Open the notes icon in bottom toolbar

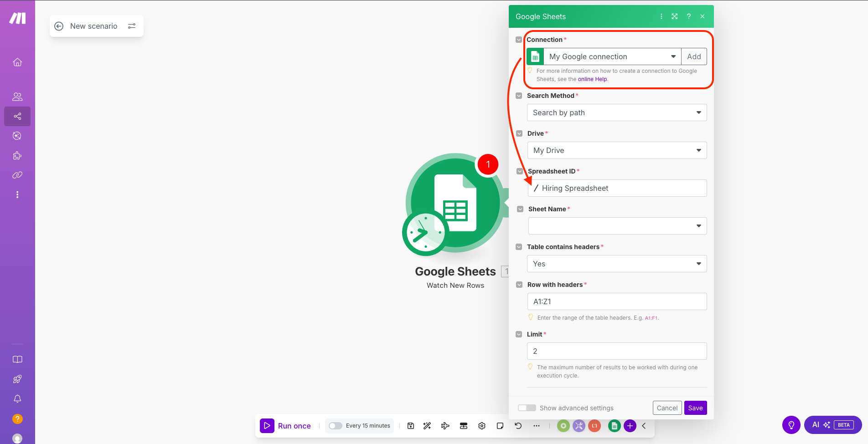pos(500,425)
